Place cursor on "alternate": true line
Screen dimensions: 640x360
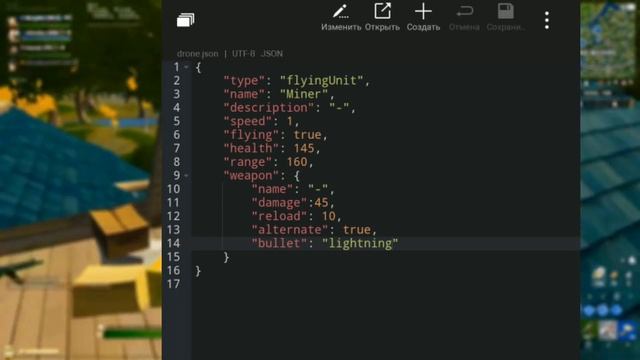click(x=314, y=229)
